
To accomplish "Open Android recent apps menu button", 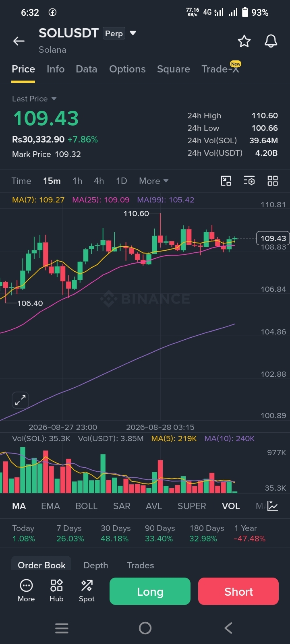I will tap(62, 628).
